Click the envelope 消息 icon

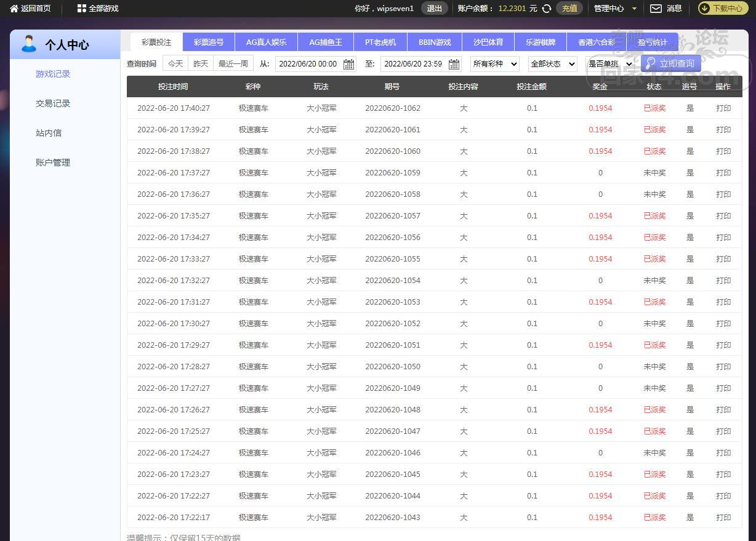(x=656, y=9)
